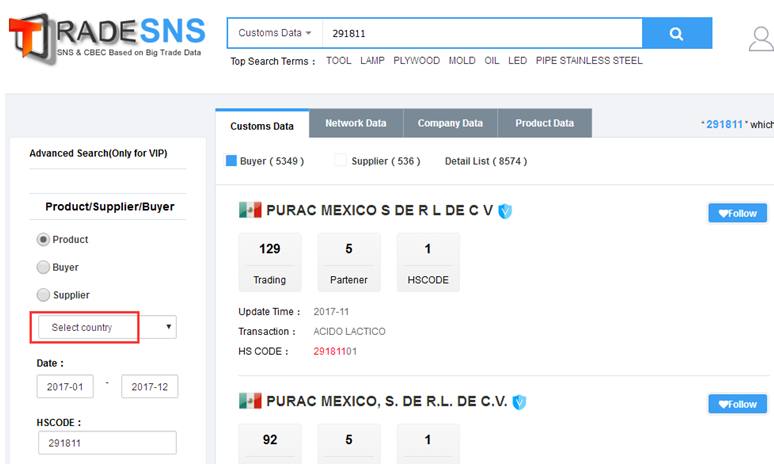Click top search term MOLD

462,61
